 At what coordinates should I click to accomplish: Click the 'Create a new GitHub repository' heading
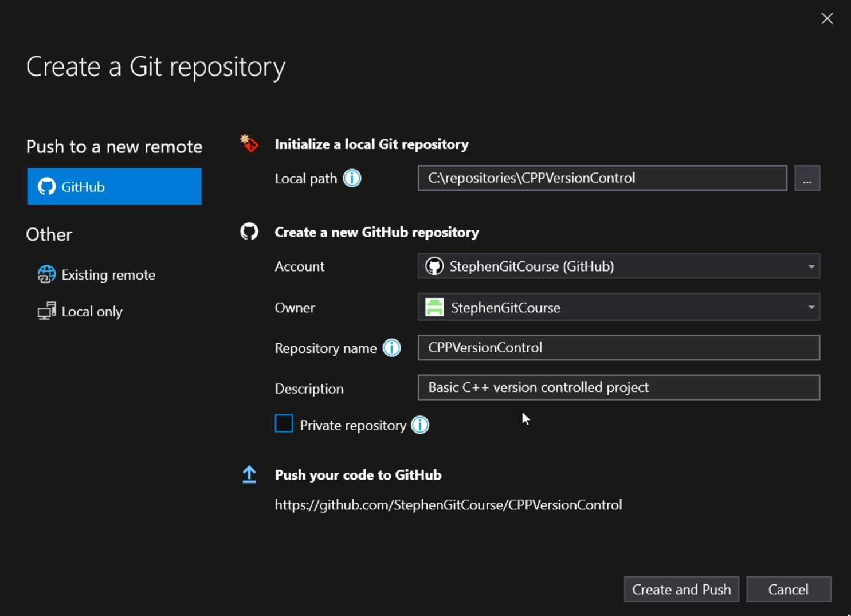coord(377,232)
